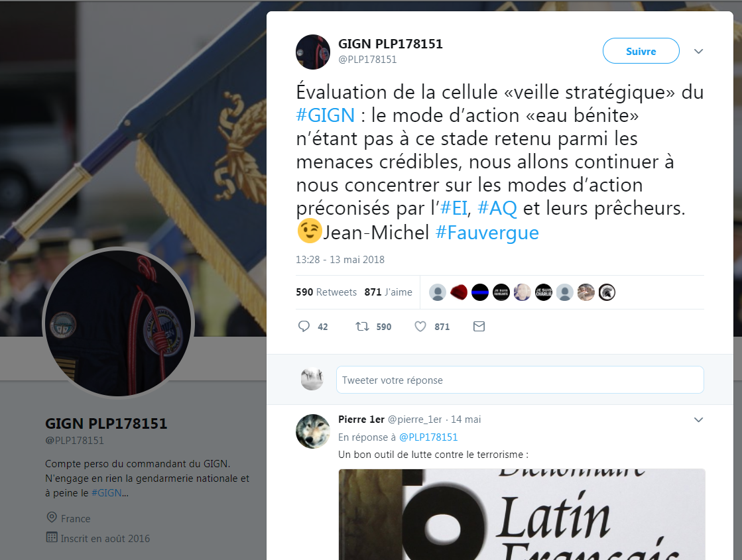View the 871 J'aime list

(388, 292)
